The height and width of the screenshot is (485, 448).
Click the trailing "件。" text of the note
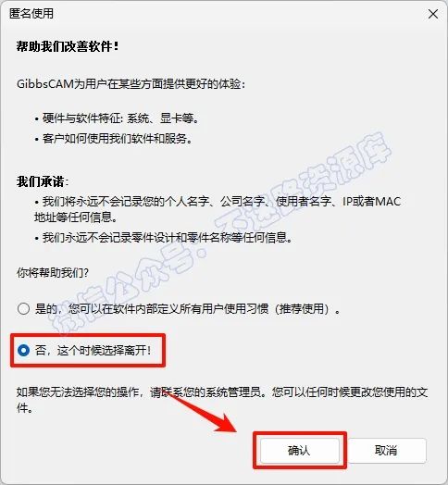[x=25, y=408]
